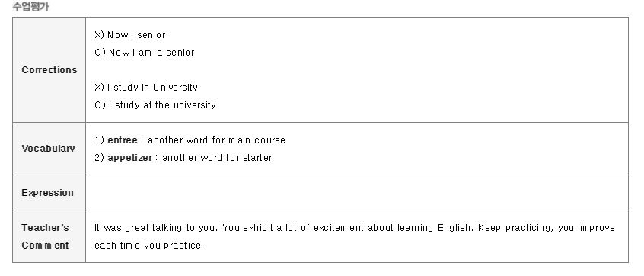Click the first X) marker in Corrections
The width and height of the screenshot is (644, 276).
click(x=100, y=35)
